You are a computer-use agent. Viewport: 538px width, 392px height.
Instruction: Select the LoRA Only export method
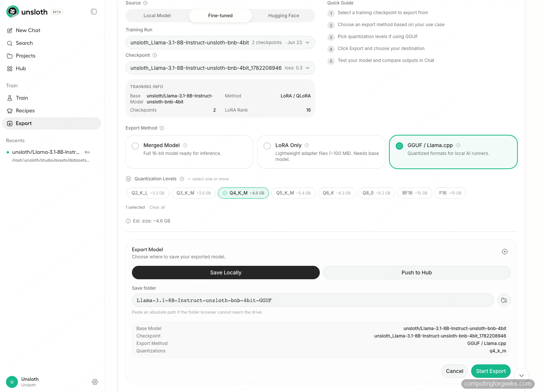pos(321,152)
